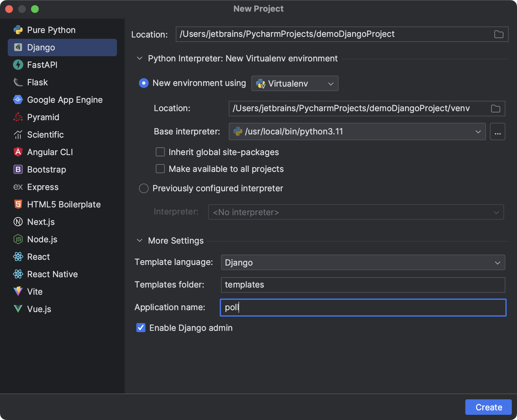The height and width of the screenshot is (420, 517).
Task: Click the Angular CLI icon
Action: pyautogui.click(x=18, y=152)
